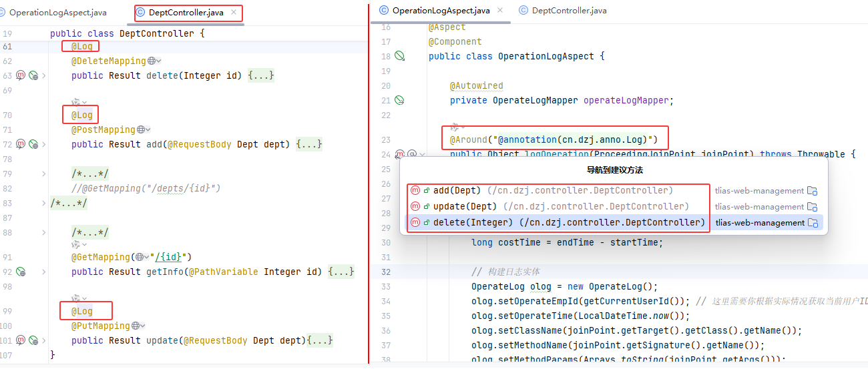This screenshot has width=868, height=369.
Task: Unfold the getInfo method using gutter chevron
Action: point(44,272)
